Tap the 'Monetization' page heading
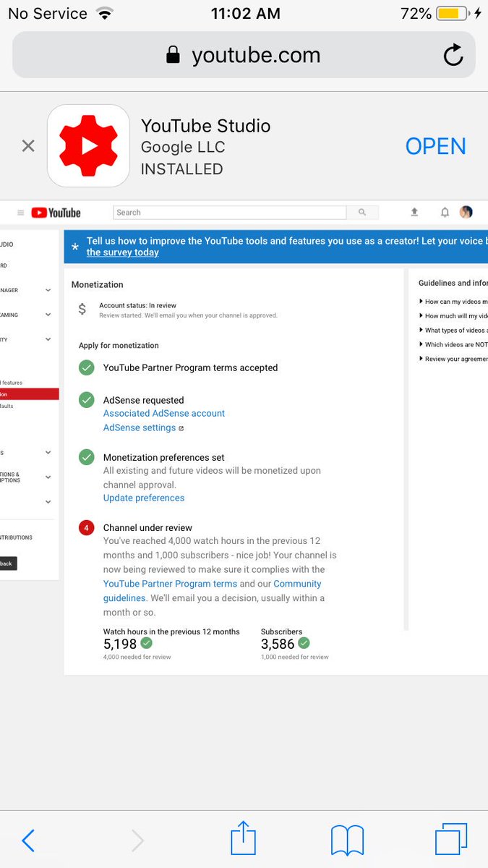Screen dimensions: 488x868 [x=98, y=285]
